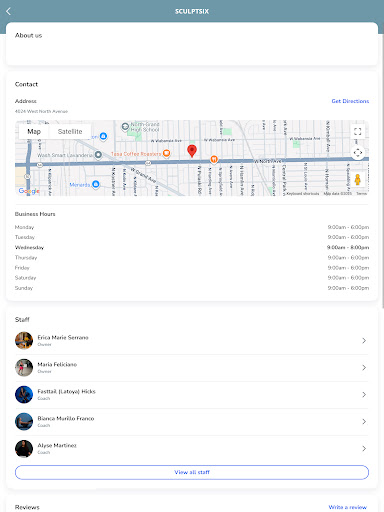Go back using the header arrow
This screenshot has height=512, width=384.
coord(9,11)
